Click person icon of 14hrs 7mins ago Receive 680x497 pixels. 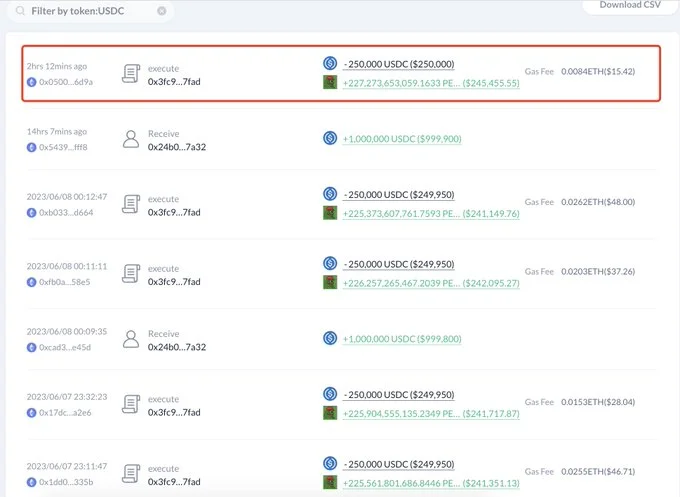click(x=130, y=138)
